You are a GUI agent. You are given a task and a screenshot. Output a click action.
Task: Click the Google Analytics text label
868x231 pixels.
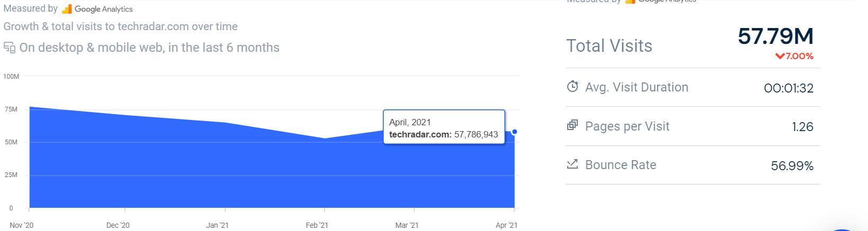pyautogui.click(x=104, y=9)
